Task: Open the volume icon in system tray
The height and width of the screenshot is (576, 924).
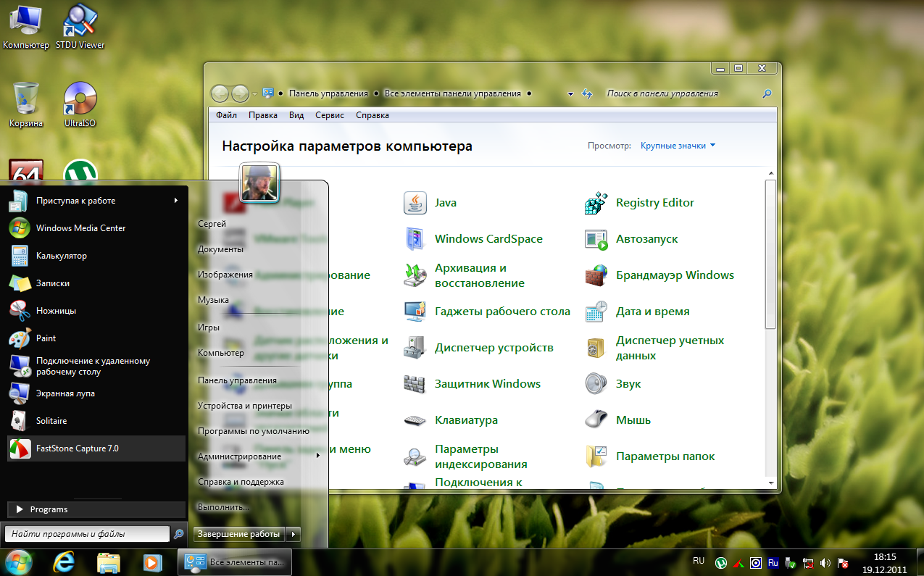Action: (825, 562)
